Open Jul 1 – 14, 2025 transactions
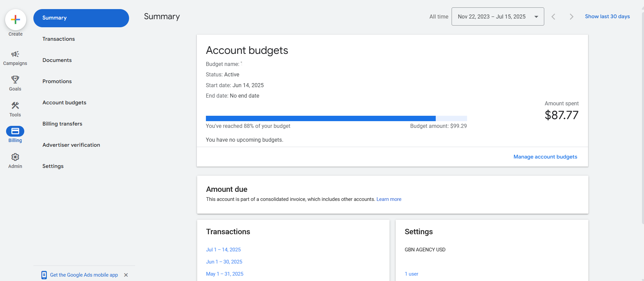The width and height of the screenshot is (644, 281). pos(223,250)
